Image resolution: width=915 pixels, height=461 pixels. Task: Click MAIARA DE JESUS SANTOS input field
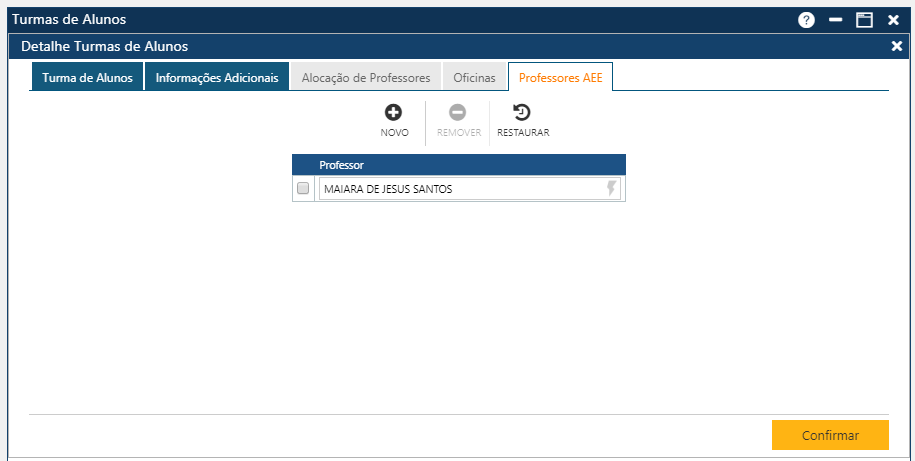click(x=470, y=188)
